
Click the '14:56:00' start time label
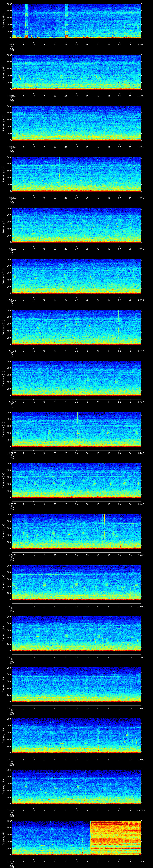tap(12, 657)
